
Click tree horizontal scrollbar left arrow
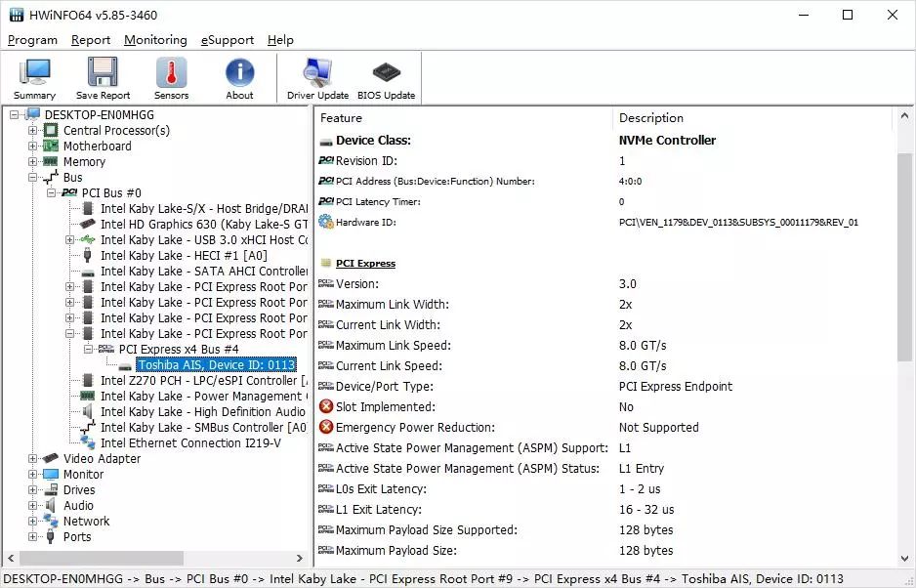click(11, 558)
